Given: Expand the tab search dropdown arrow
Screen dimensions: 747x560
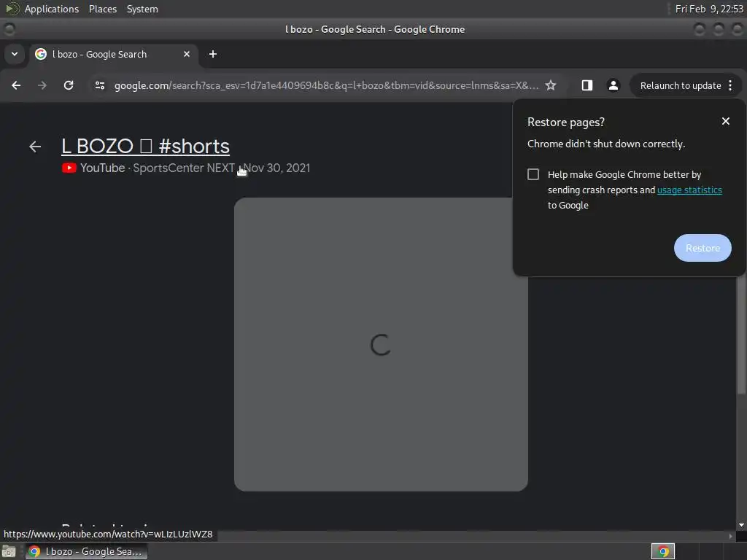Looking at the screenshot, I should click(x=15, y=54).
